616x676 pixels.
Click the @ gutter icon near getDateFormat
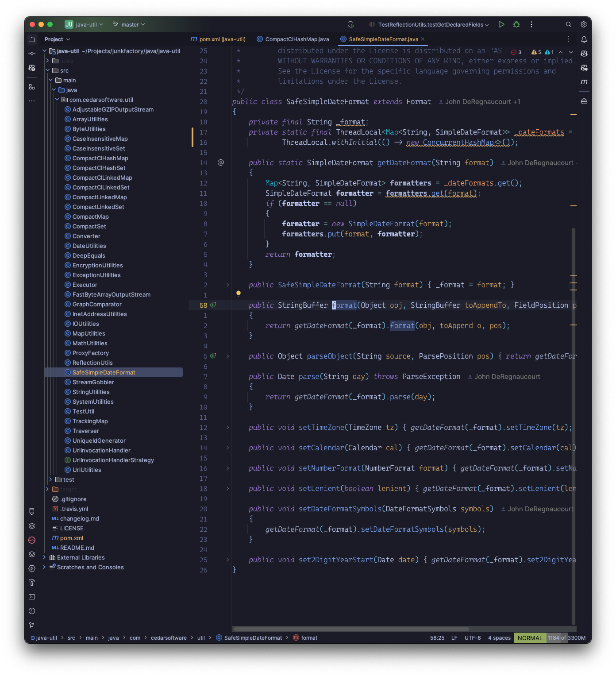pyautogui.click(x=221, y=162)
